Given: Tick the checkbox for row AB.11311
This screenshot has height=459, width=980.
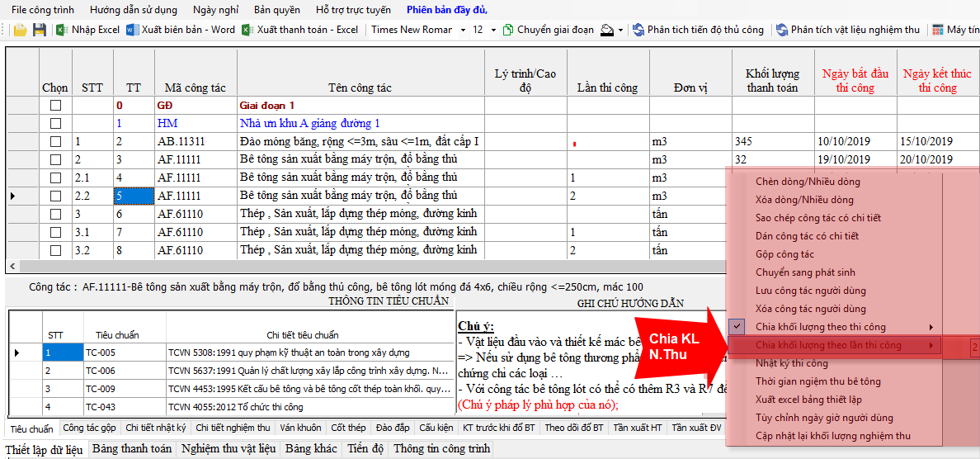Looking at the screenshot, I should [x=55, y=141].
